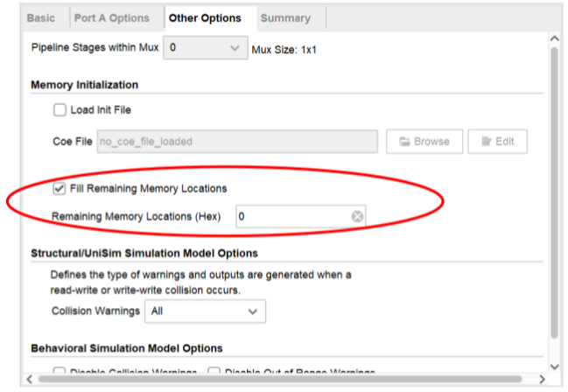The width and height of the screenshot is (568, 392).
Task: Click the horizontal scrollbar left arrow
Action: 30,378
